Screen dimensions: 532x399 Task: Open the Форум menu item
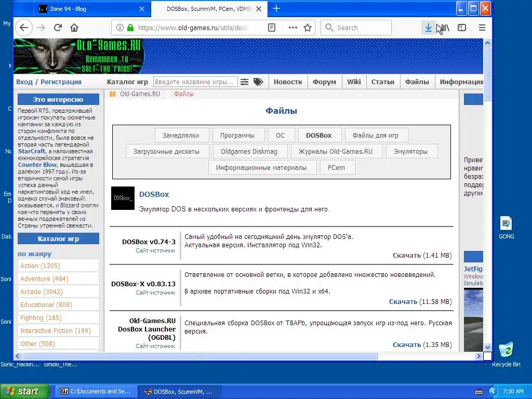click(324, 82)
